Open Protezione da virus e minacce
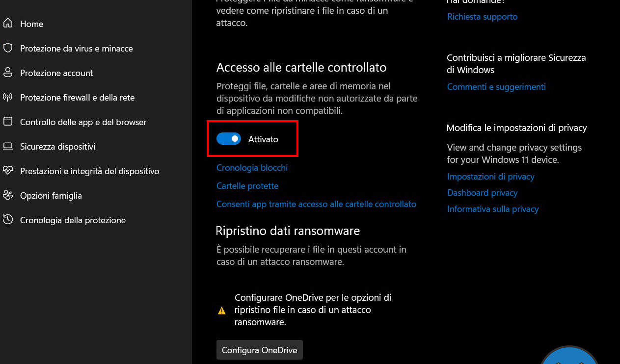 click(x=76, y=49)
